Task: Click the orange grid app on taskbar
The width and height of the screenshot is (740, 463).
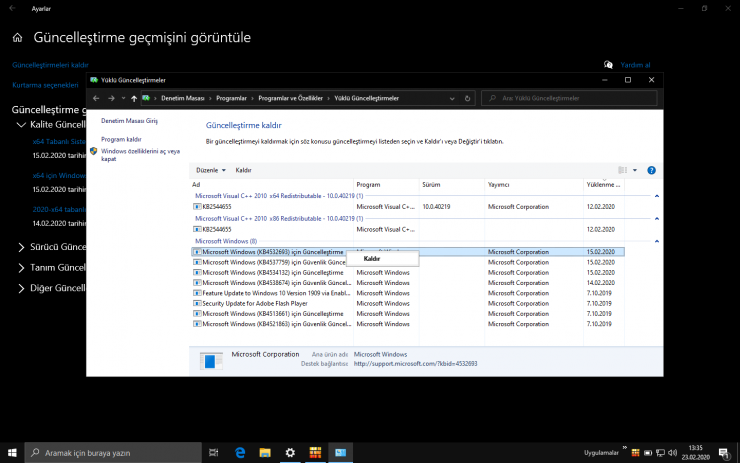Action: point(315,453)
